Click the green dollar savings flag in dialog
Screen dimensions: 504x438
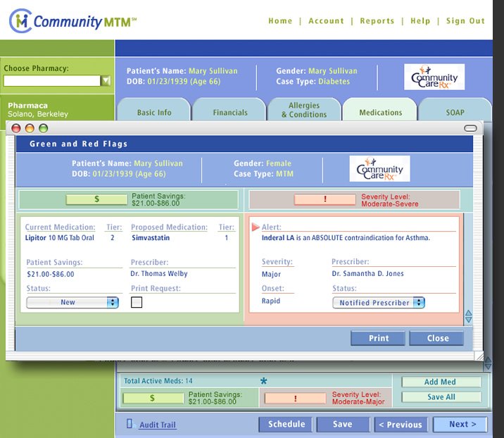point(96,199)
